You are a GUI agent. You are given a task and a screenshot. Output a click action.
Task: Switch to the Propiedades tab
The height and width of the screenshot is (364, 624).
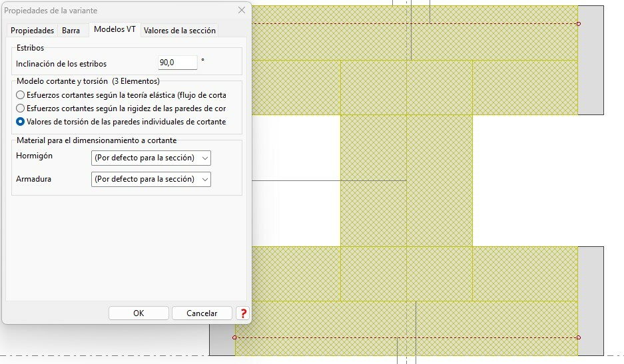[x=32, y=31]
